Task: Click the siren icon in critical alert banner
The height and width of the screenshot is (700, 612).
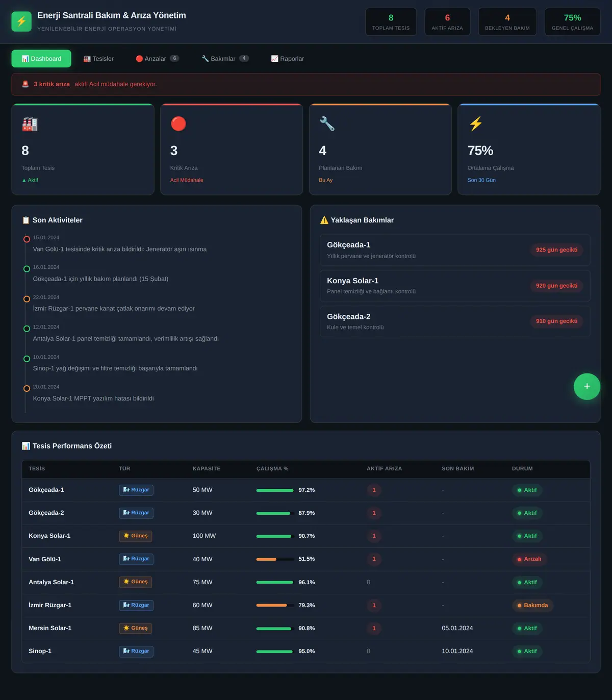Action: (x=25, y=84)
